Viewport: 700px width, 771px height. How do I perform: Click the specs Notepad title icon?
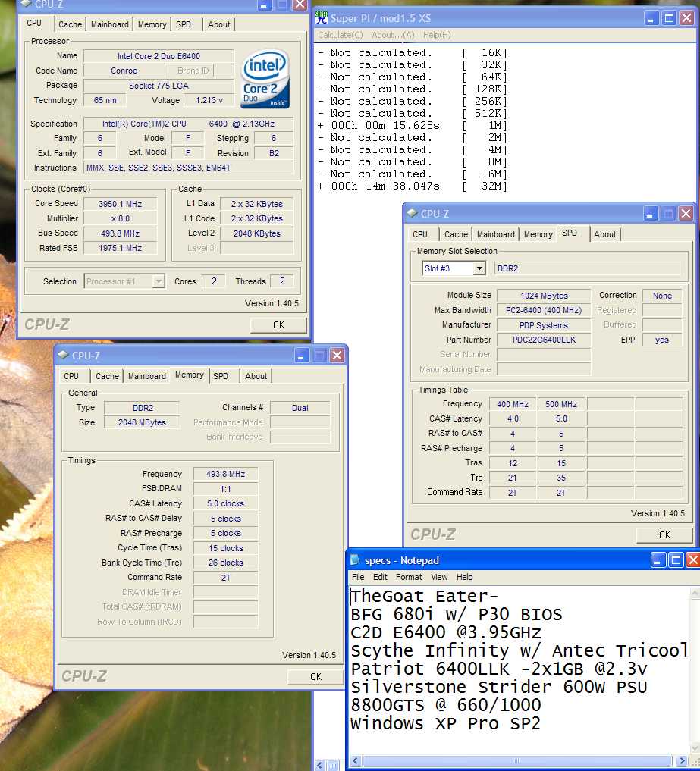pyautogui.click(x=355, y=560)
